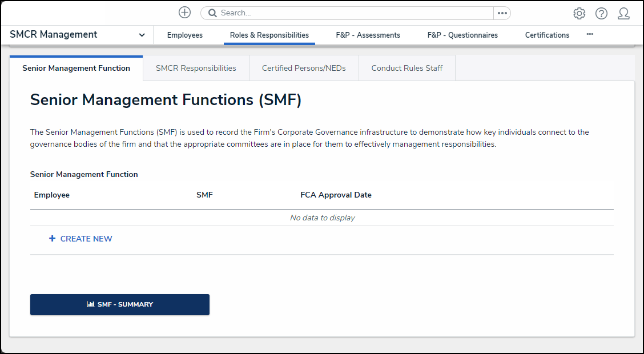Click the plus circle quick-add icon
The height and width of the screenshot is (354, 644).
(x=184, y=13)
